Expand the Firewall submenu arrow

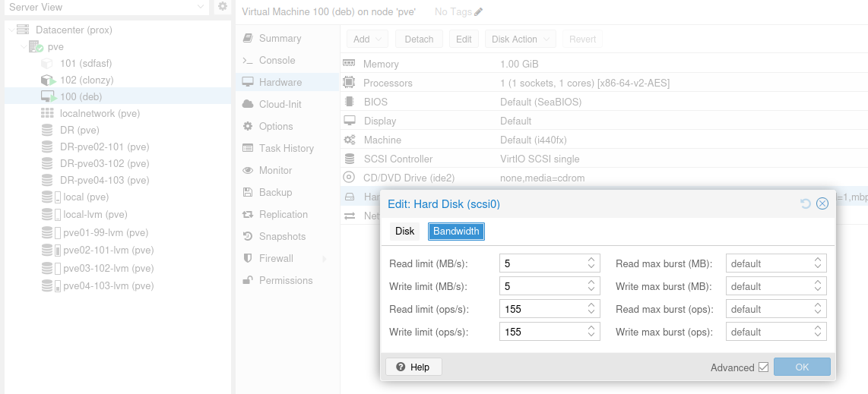tap(325, 259)
